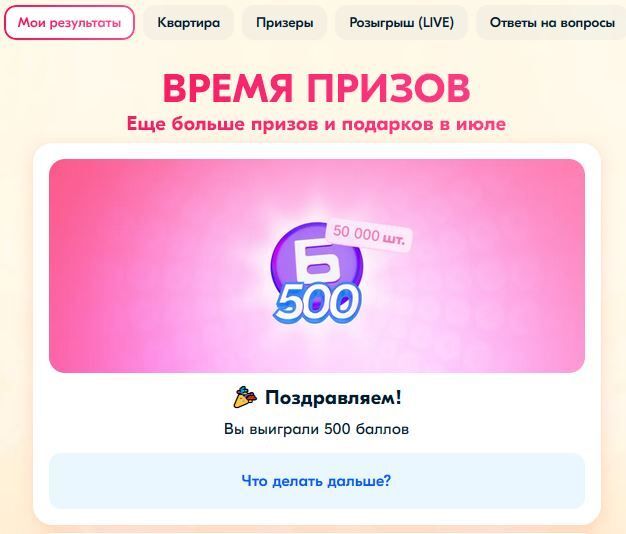This screenshot has width=626, height=534.
Task: Open the Ответы на вопросы tab
Action: click(552, 22)
